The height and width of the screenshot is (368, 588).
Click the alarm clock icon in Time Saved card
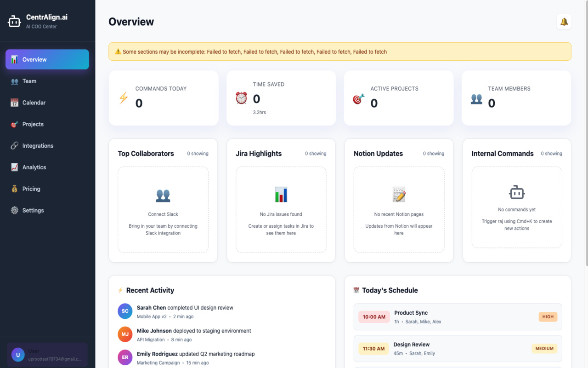241,98
